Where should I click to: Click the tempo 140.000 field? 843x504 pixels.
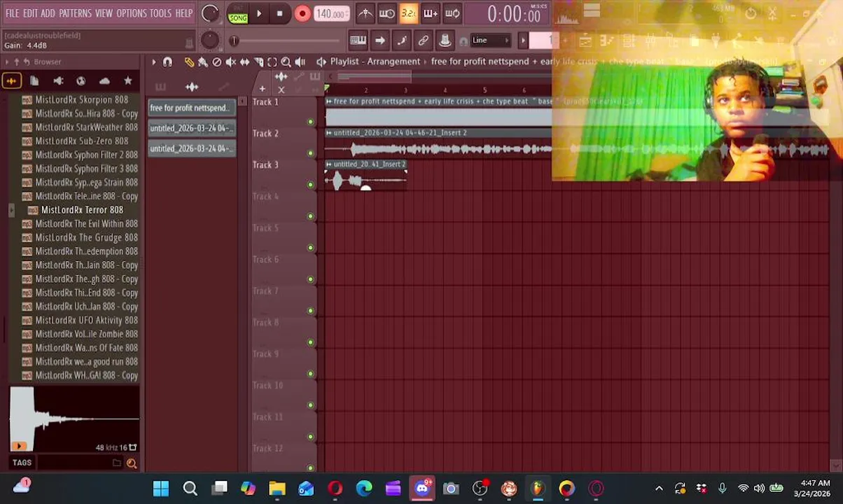tap(331, 13)
